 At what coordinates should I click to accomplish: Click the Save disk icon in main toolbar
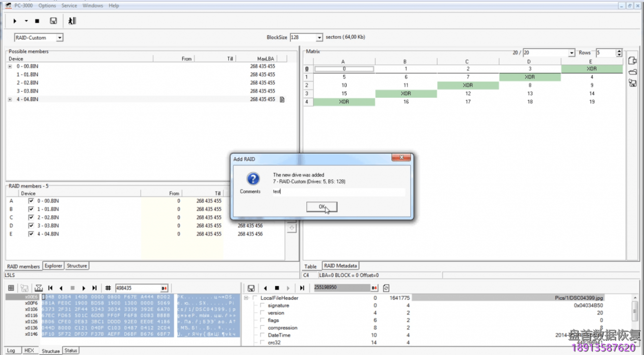pyautogui.click(x=53, y=21)
